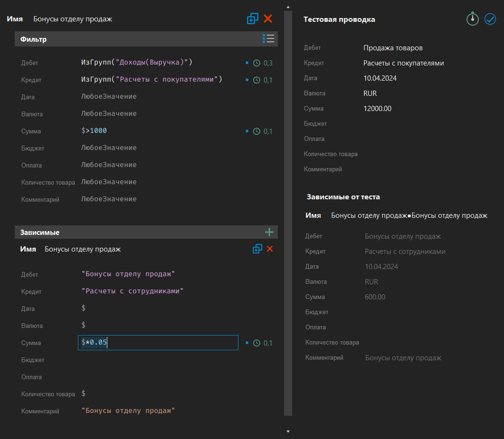Click the duplicate icon in the dependent block
504x439 pixels.
[257, 249]
